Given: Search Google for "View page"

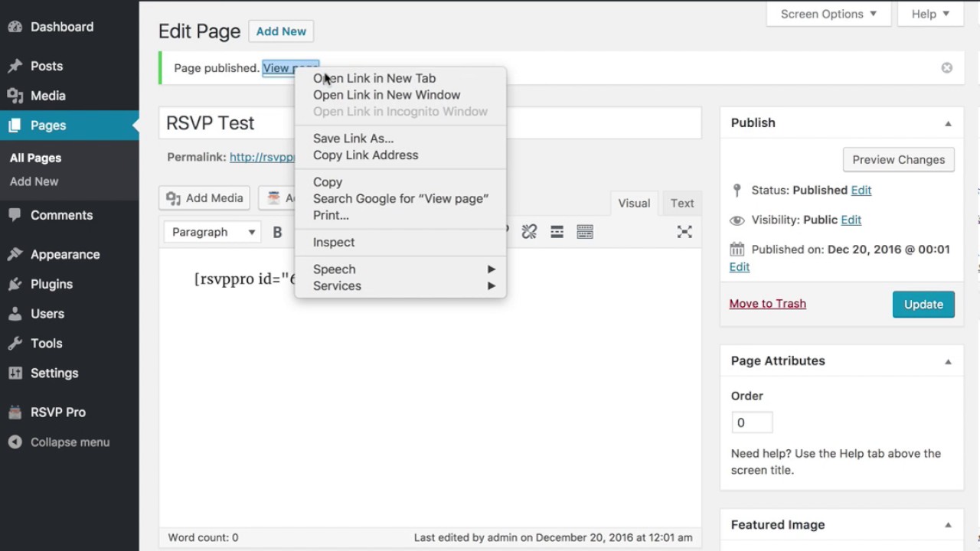Looking at the screenshot, I should coord(400,199).
